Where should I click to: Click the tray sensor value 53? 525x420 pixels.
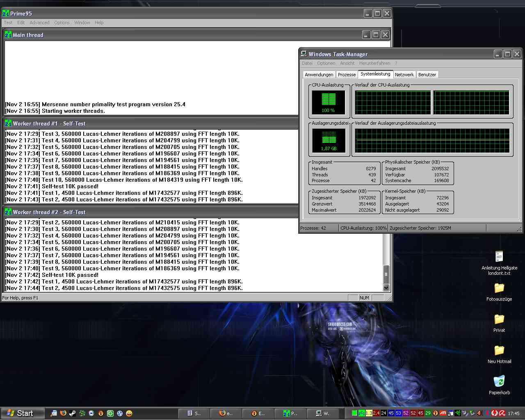click(398, 413)
